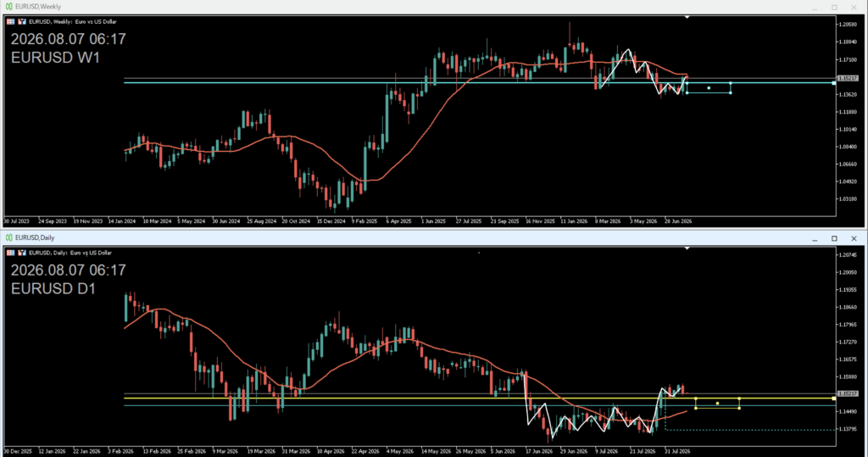Click the EURUSD,Weekly window title text
868x457 pixels.
(x=38, y=7)
